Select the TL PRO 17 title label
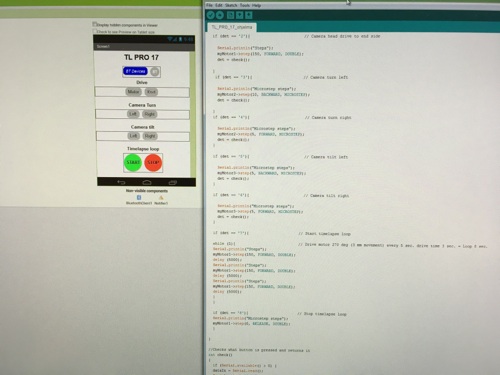 click(141, 57)
